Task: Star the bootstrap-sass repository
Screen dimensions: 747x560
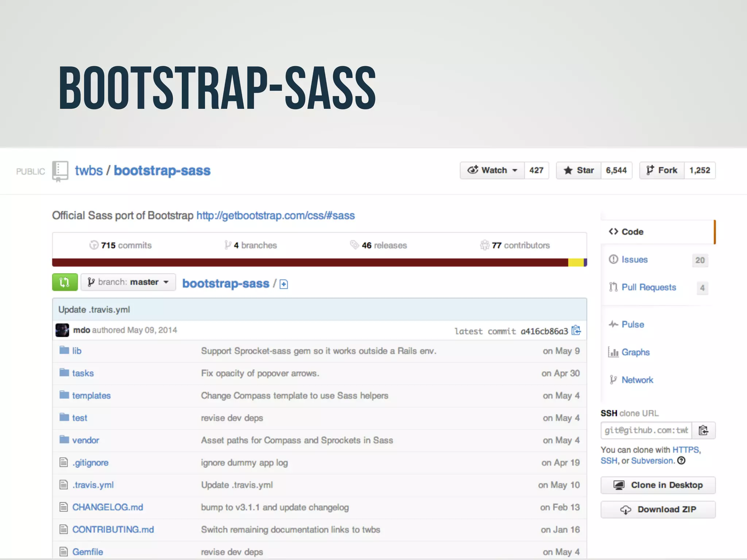Action: tap(578, 170)
